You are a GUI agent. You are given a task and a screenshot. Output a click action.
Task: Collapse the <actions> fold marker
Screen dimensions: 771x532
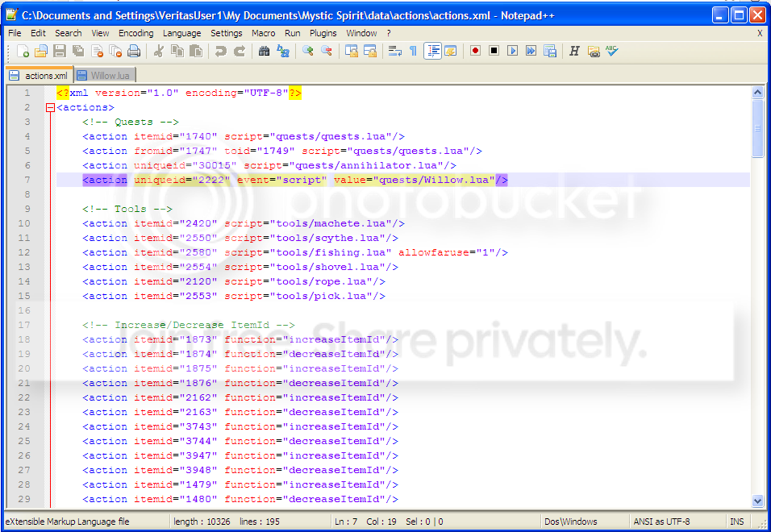pos(50,107)
